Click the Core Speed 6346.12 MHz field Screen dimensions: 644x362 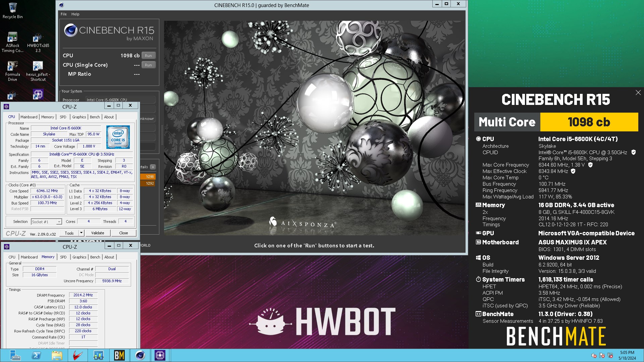coord(47,191)
